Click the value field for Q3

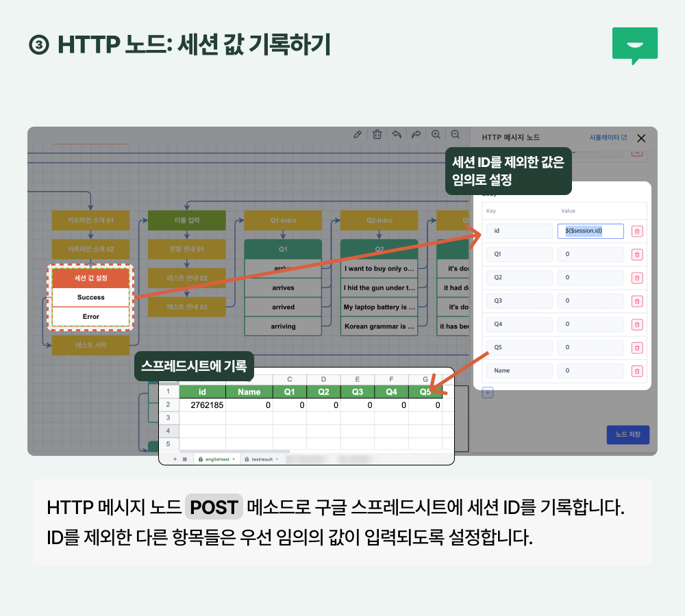tap(590, 300)
